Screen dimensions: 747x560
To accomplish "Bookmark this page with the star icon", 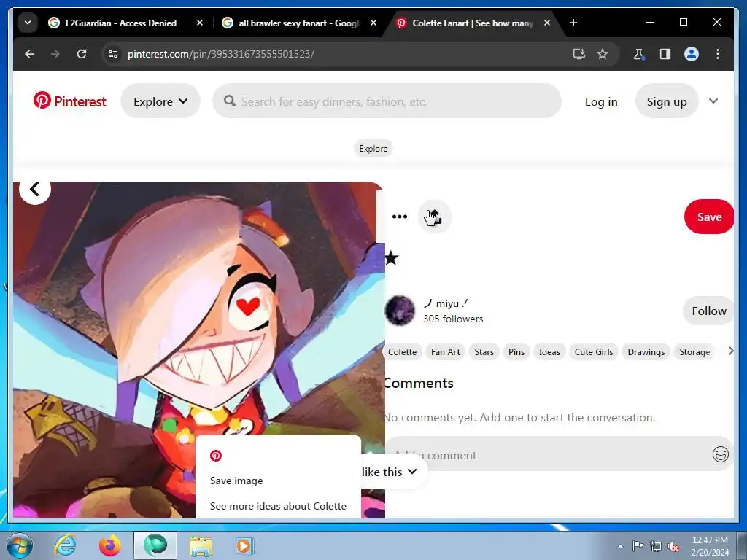I will (x=603, y=54).
